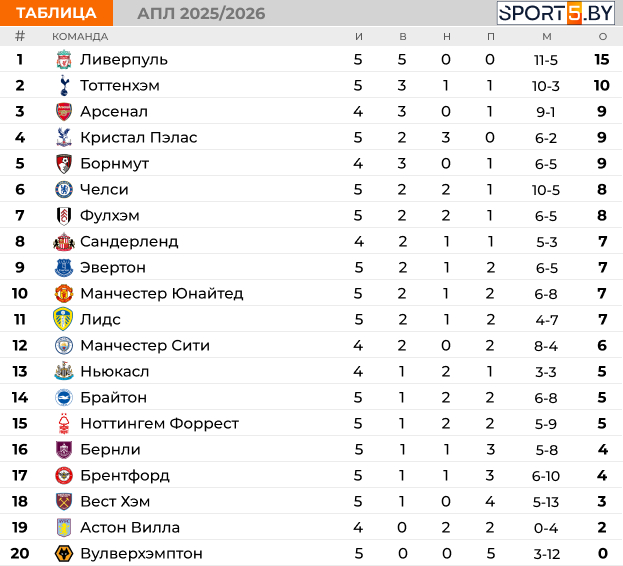Screen dimensions: 623x566
Task: Click the Chelsea club crest icon
Action: 64,189
